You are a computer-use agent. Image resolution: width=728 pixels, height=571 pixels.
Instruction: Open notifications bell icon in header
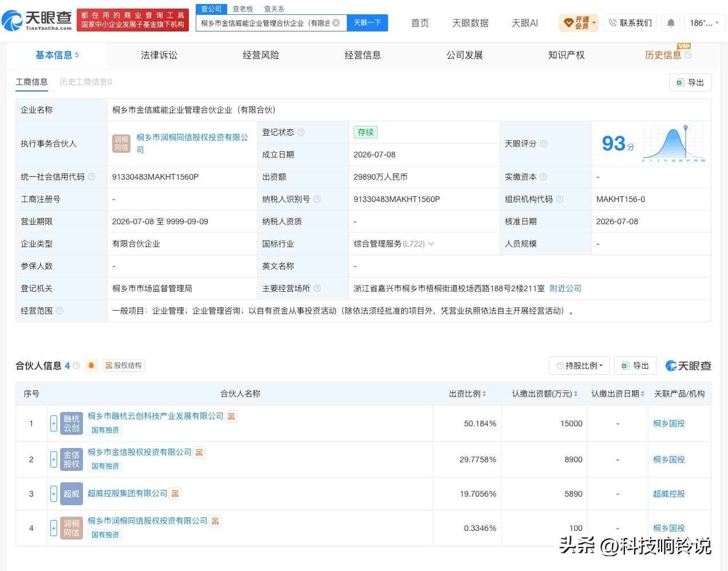coord(671,23)
